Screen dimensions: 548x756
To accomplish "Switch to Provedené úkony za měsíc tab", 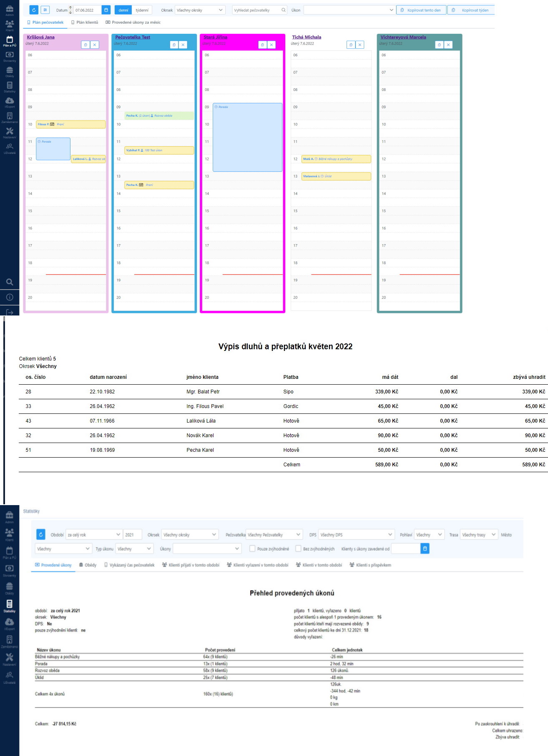I will (133, 23).
